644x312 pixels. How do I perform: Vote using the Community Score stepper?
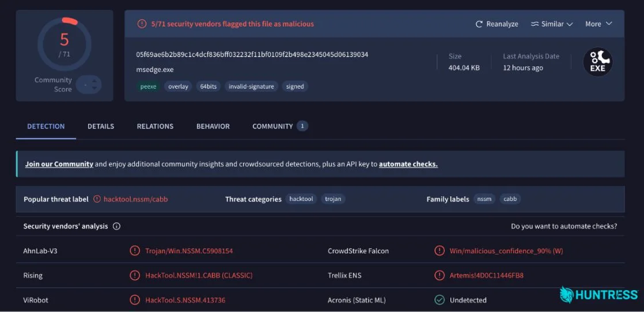[89, 85]
